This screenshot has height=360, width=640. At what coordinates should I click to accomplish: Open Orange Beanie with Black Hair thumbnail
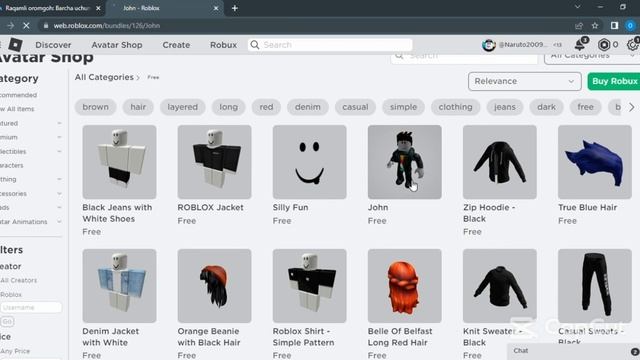pyautogui.click(x=214, y=286)
